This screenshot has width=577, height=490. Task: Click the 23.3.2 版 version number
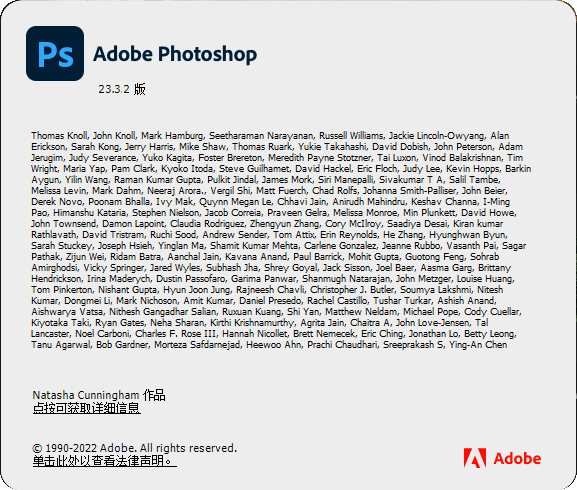tap(122, 89)
